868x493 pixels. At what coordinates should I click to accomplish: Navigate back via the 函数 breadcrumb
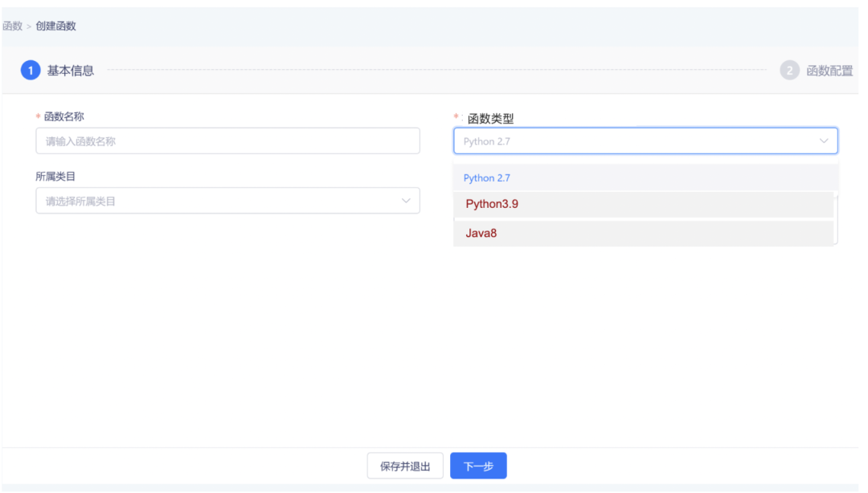(12, 26)
